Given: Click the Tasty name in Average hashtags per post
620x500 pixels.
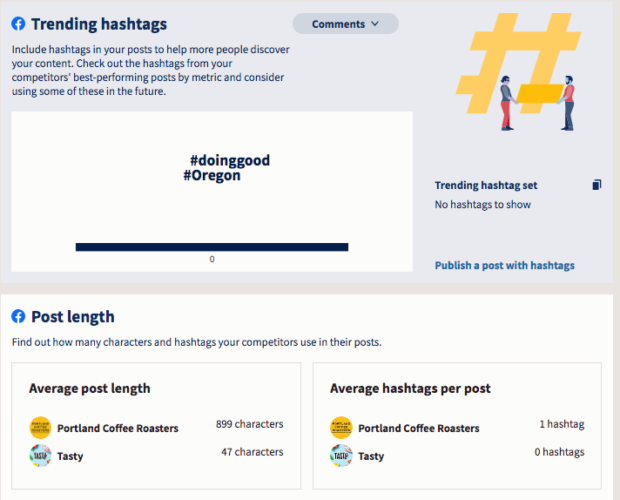Looking at the screenshot, I should pyautogui.click(x=371, y=456).
